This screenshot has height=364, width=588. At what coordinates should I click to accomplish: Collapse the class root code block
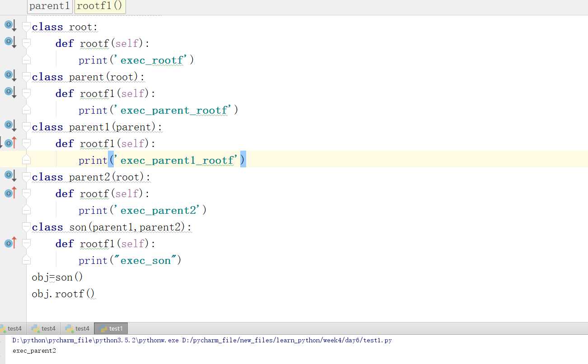click(26, 27)
